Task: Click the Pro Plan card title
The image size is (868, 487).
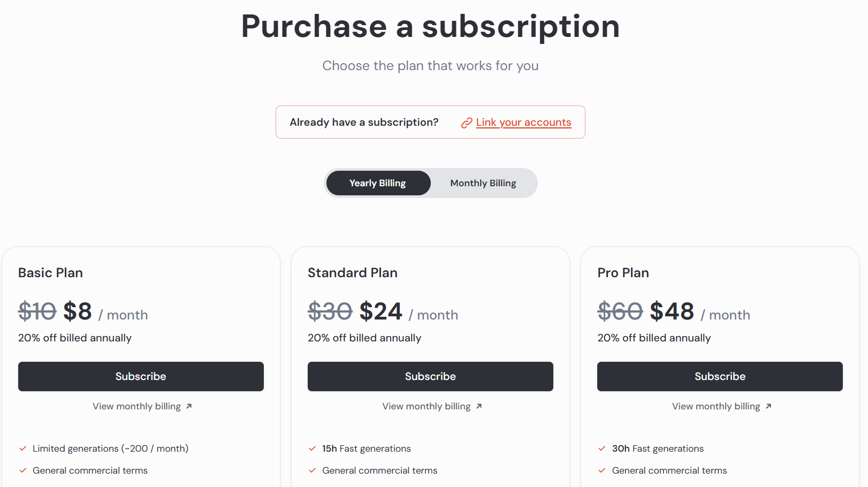Action: (x=623, y=273)
